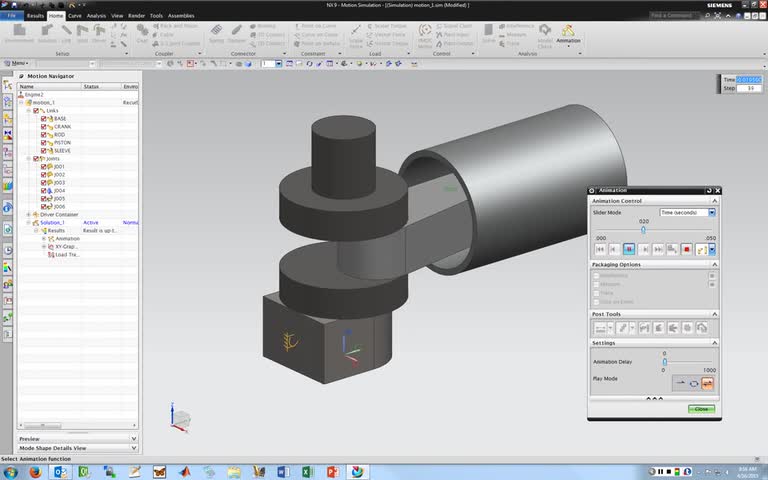Open the Assemblies ribbon tab
The height and width of the screenshot is (480, 768).
(x=181, y=16)
